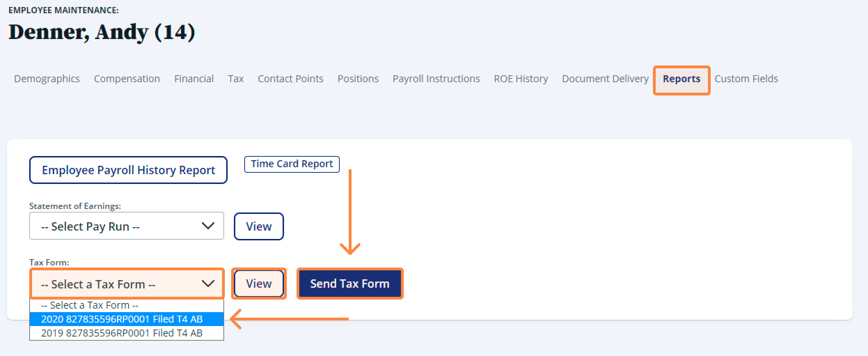868x356 pixels.
Task: Open the Time Card Report
Action: point(292,164)
